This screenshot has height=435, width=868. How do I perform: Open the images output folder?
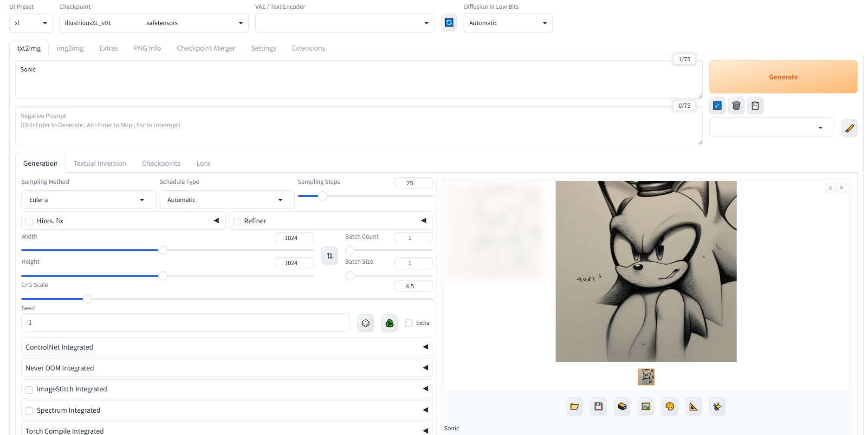pos(575,407)
